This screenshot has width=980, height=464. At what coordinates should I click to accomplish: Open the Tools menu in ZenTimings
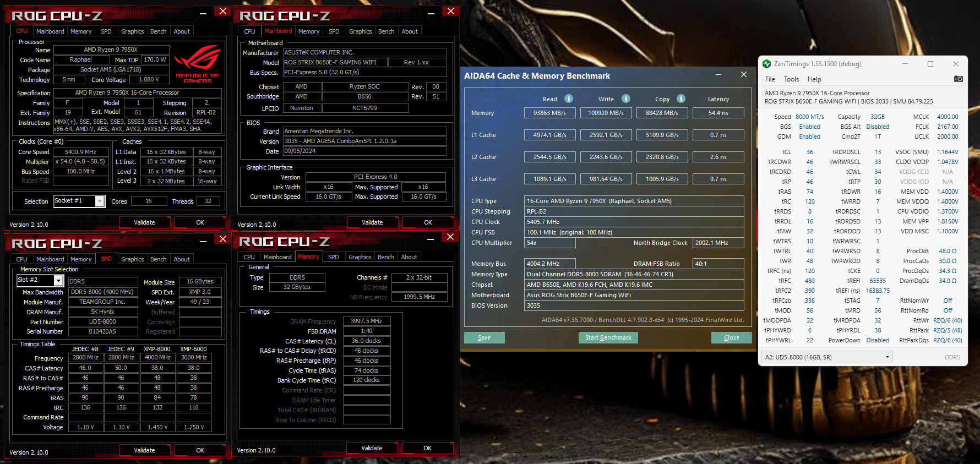pos(791,79)
